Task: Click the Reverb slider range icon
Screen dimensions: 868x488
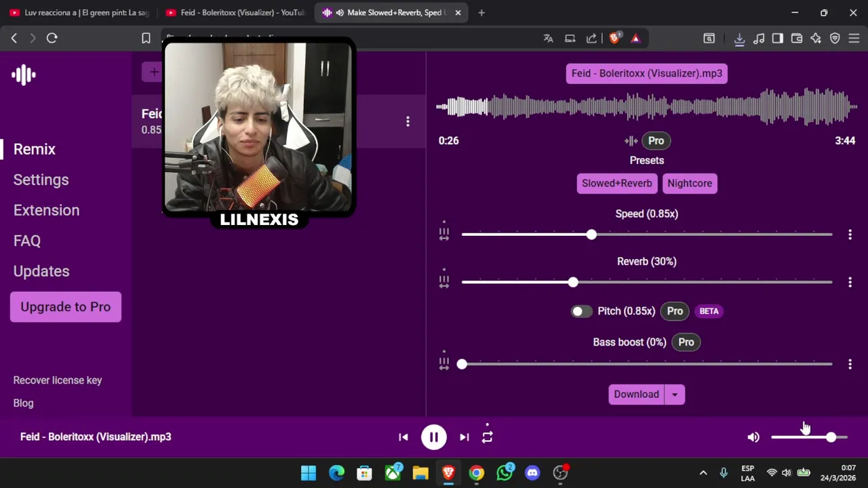Action: tap(443, 279)
